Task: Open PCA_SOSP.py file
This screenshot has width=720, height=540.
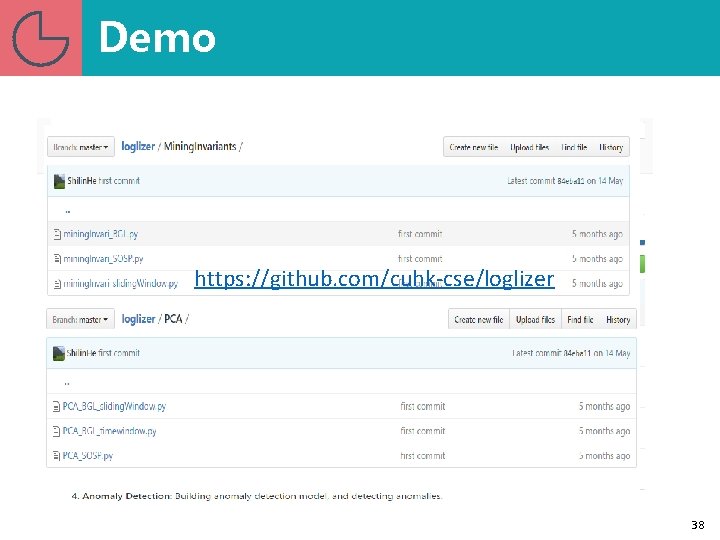Action: coord(87,456)
